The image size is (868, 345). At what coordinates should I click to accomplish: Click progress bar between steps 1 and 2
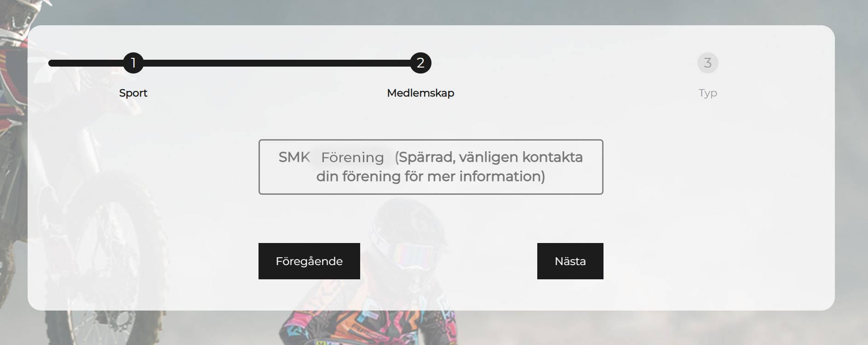(277, 63)
